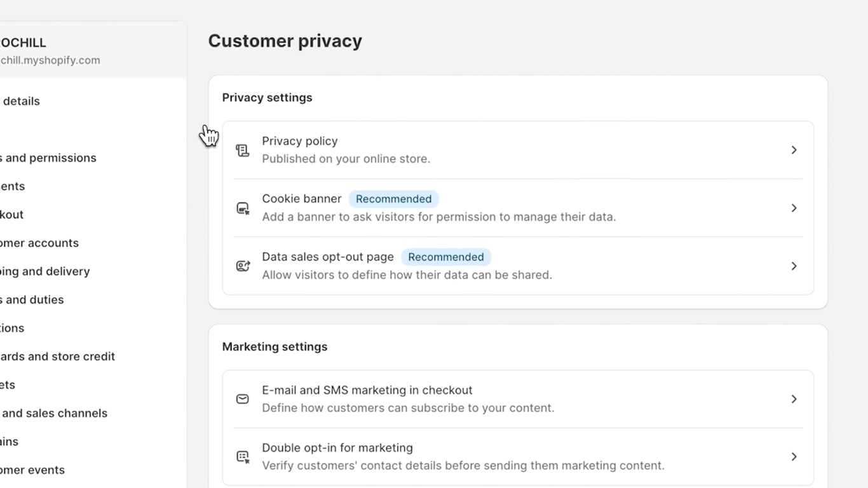Screen dimensions: 868x488
Task: Click the email envelope marketing icon
Action: tap(242, 399)
